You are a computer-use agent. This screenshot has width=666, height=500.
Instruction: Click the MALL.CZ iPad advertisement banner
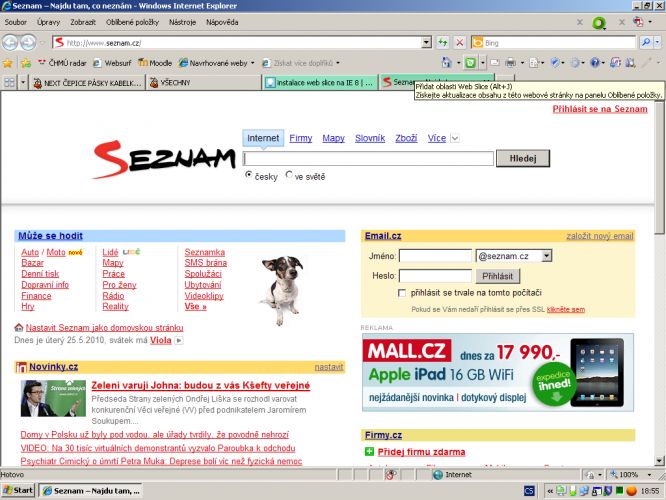(x=498, y=373)
